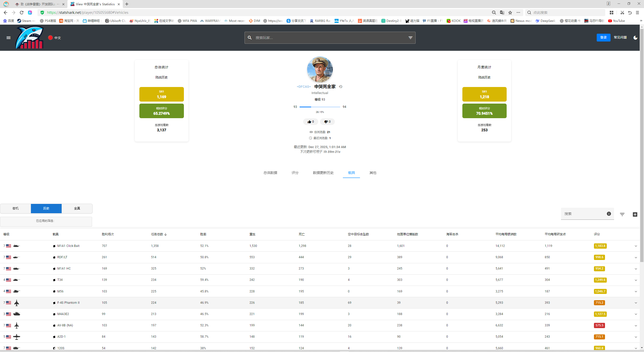Click info icon in vehicle search

609,214
